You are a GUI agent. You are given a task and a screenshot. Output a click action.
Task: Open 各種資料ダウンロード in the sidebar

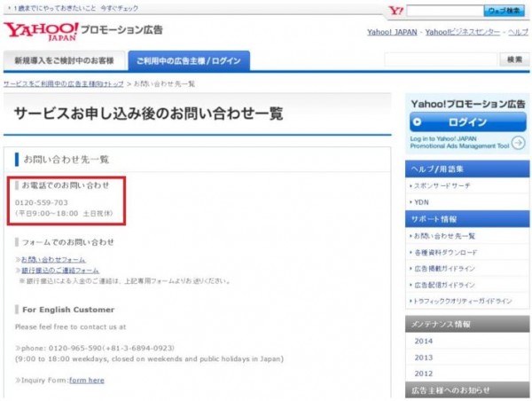(x=445, y=252)
